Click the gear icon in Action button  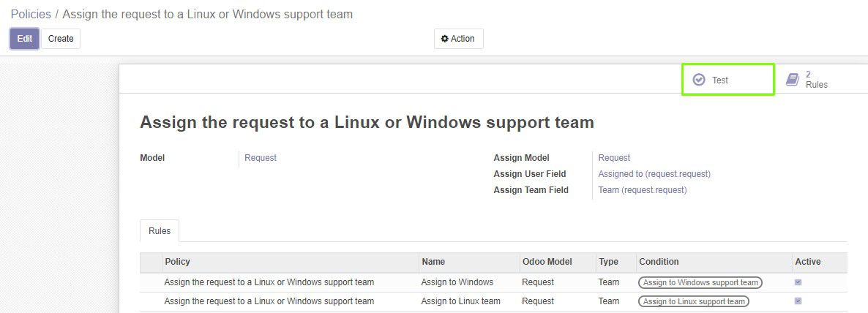pos(444,39)
